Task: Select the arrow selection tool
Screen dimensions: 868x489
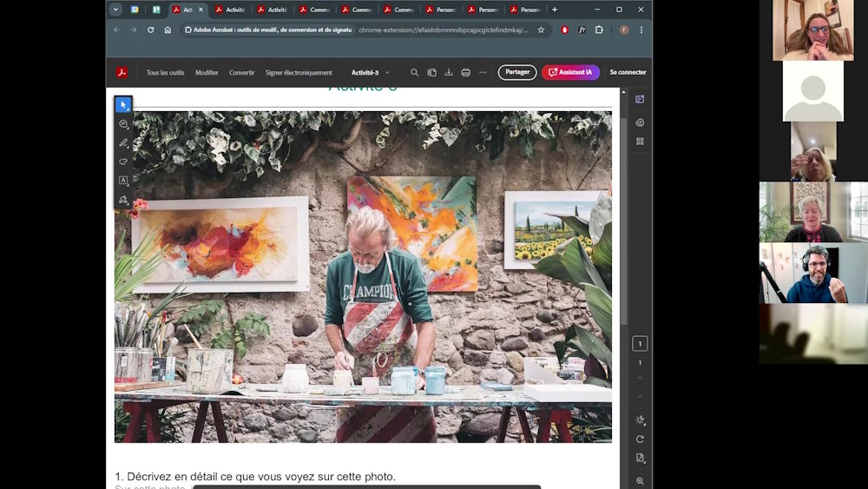Action: point(123,105)
